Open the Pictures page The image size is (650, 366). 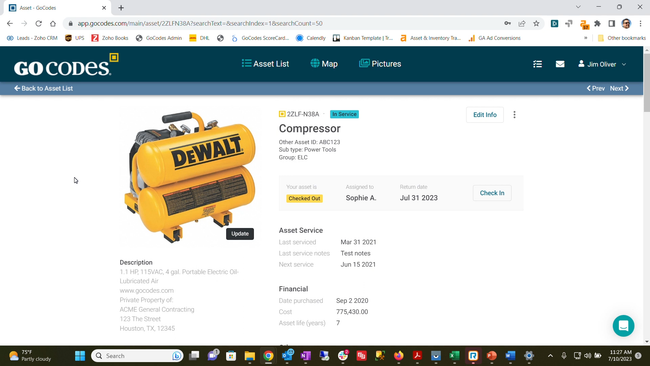[x=380, y=64]
